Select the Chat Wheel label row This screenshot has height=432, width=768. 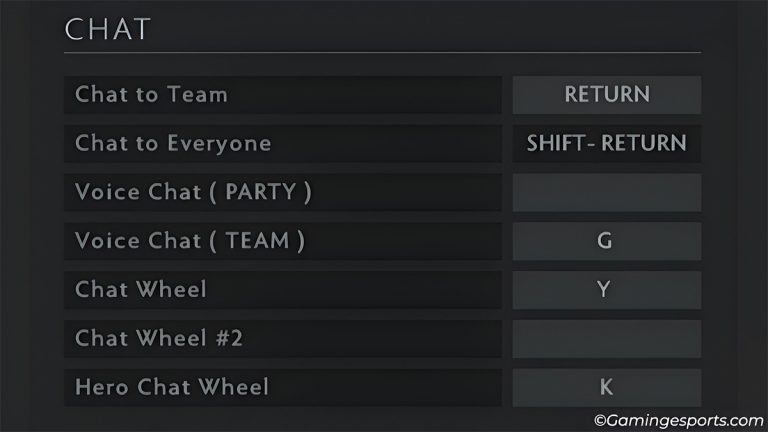pos(283,290)
